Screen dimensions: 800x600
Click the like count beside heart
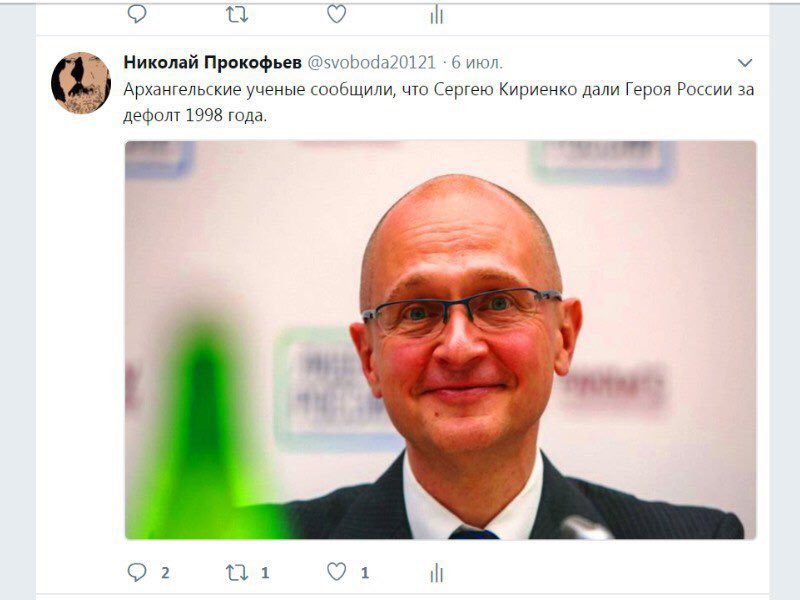click(x=365, y=573)
